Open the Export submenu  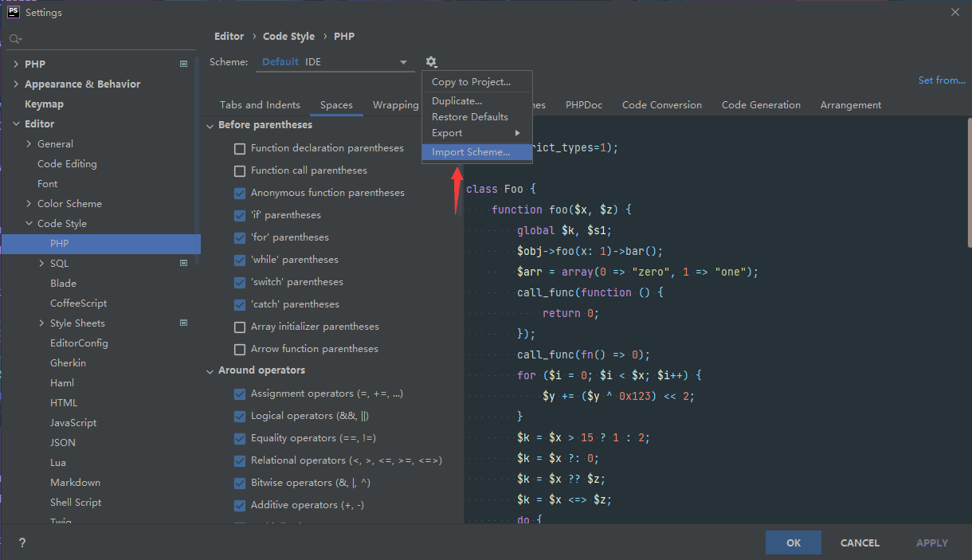pos(476,133)
